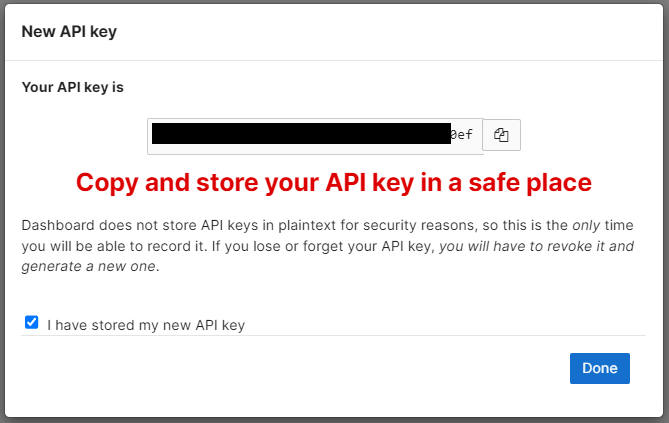Click the "Dashboard does not store" paragraph start
This screenshot has height=423, width=669.
click(89, 225)
